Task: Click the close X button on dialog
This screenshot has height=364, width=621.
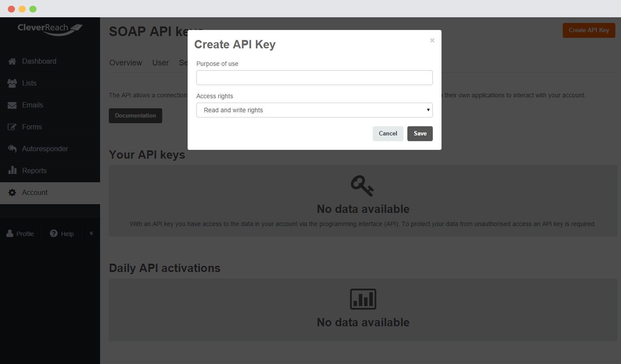Action: click(432, 40)
